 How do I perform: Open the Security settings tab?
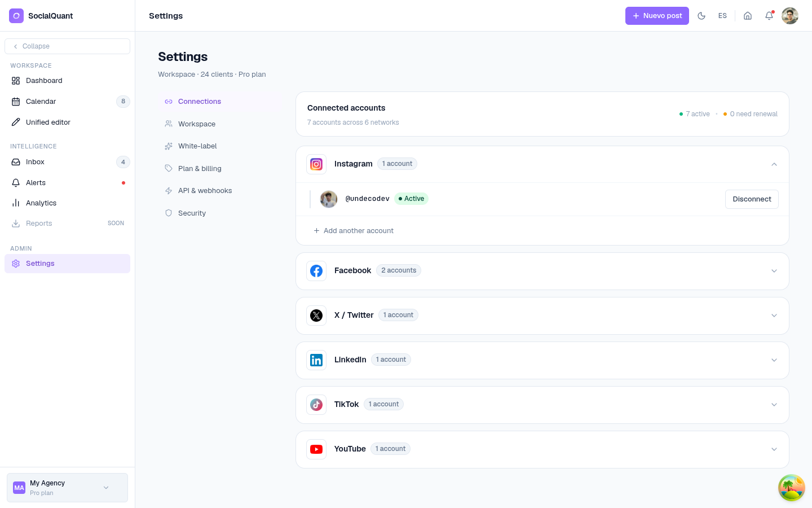click(220, 213)
